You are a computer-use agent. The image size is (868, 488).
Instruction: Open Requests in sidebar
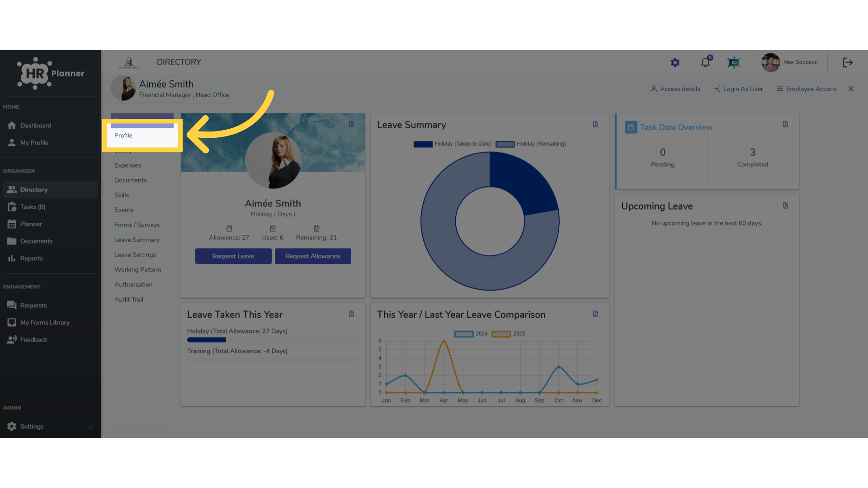click(50, 305)
